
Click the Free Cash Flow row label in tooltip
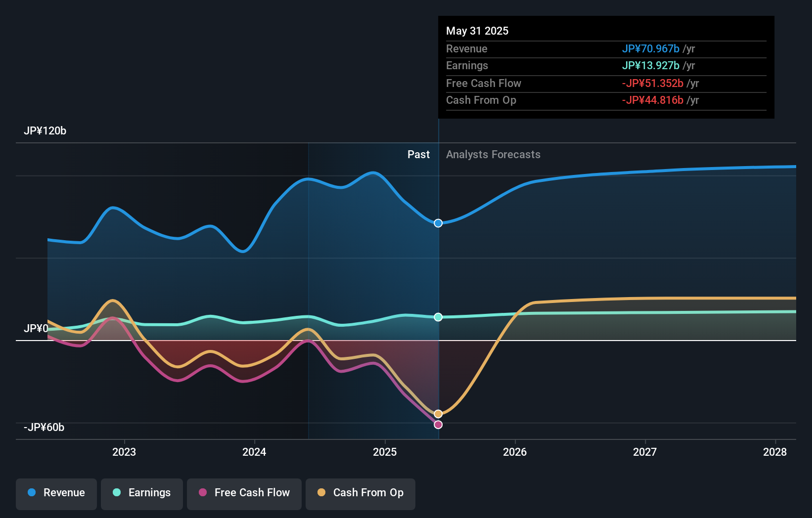click(x=484, y=83)
